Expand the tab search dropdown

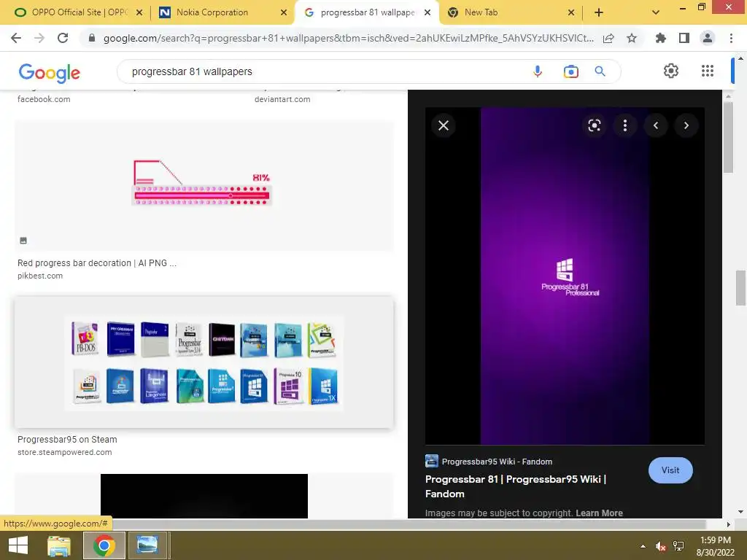(656, 12)
